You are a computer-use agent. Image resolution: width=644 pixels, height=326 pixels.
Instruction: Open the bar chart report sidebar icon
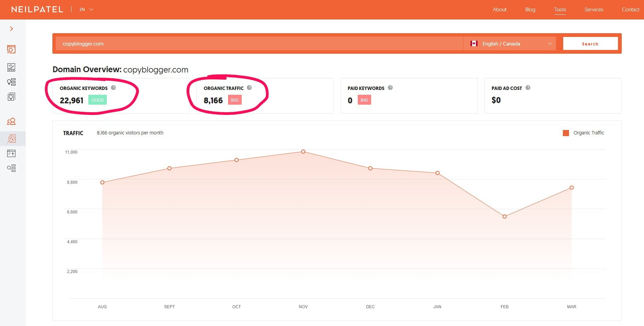point(11,67)
